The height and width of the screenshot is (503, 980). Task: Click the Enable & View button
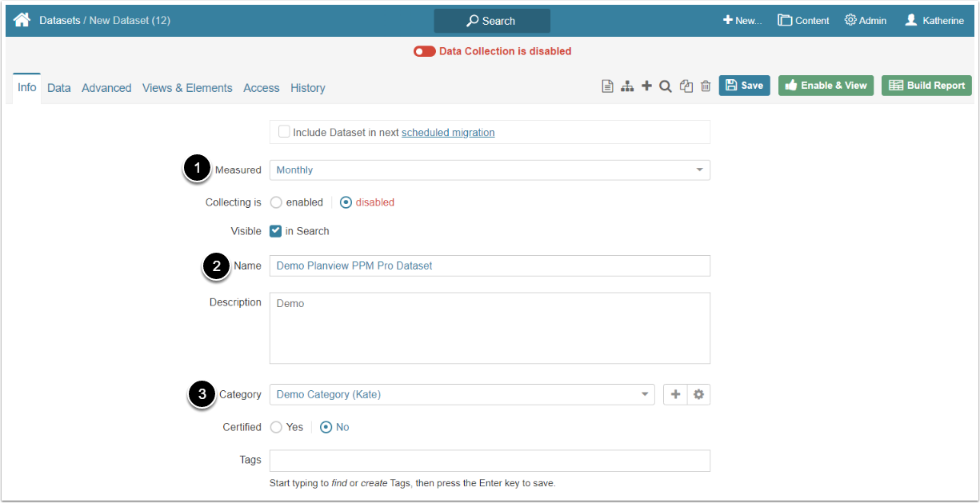click(x=826, y=86)
